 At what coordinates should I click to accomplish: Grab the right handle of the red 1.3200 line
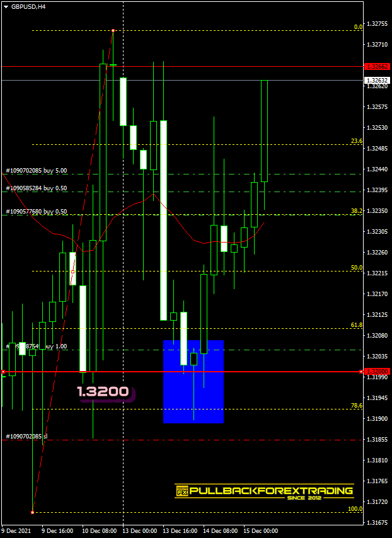click(x=361, y=372)
